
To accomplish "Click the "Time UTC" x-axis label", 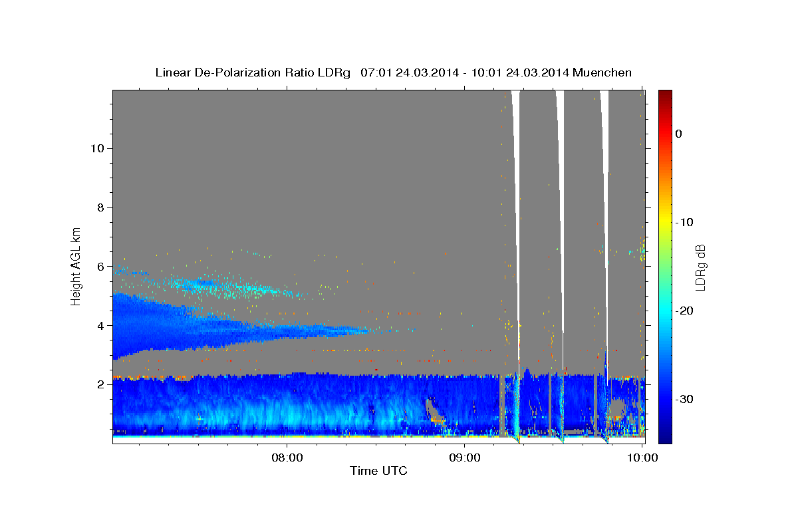I will [378, 471].
